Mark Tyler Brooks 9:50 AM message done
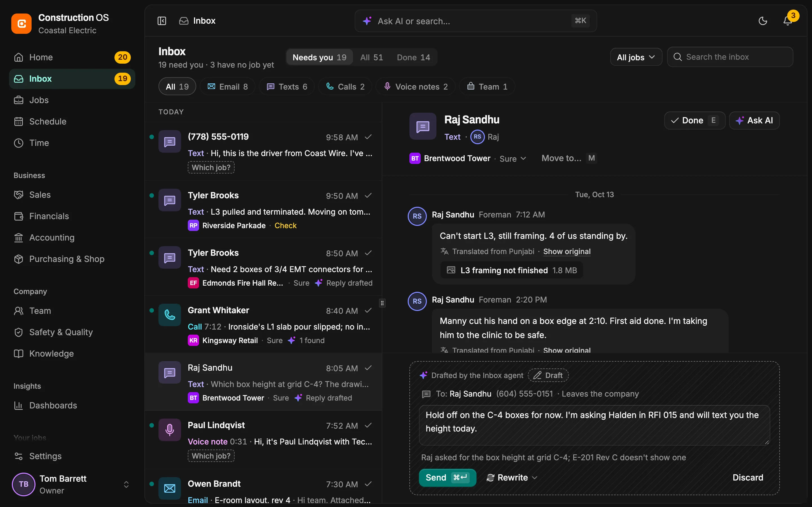Image resolution: width=812 pixels, height=507 pixels. tap(368, 195)
